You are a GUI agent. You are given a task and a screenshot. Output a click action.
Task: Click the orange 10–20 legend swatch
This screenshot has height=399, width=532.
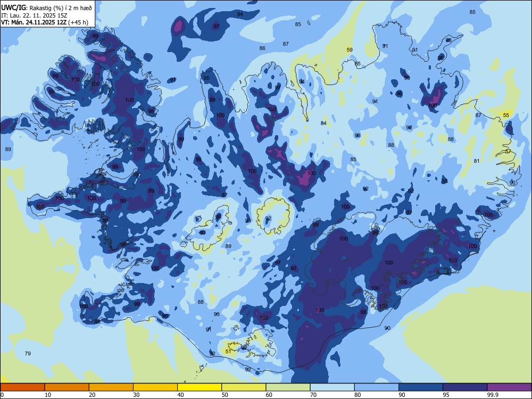pos(67,387)
